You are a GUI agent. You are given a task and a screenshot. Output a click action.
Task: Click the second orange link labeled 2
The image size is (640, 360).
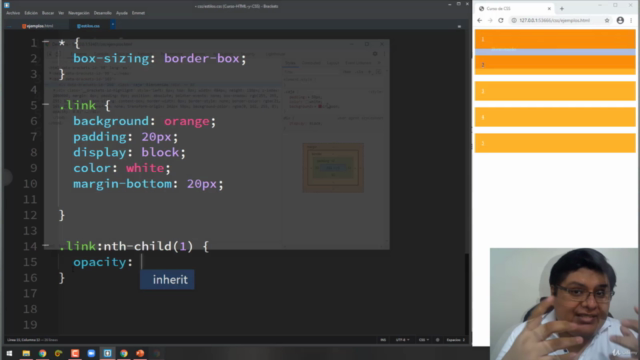point(555,65)
